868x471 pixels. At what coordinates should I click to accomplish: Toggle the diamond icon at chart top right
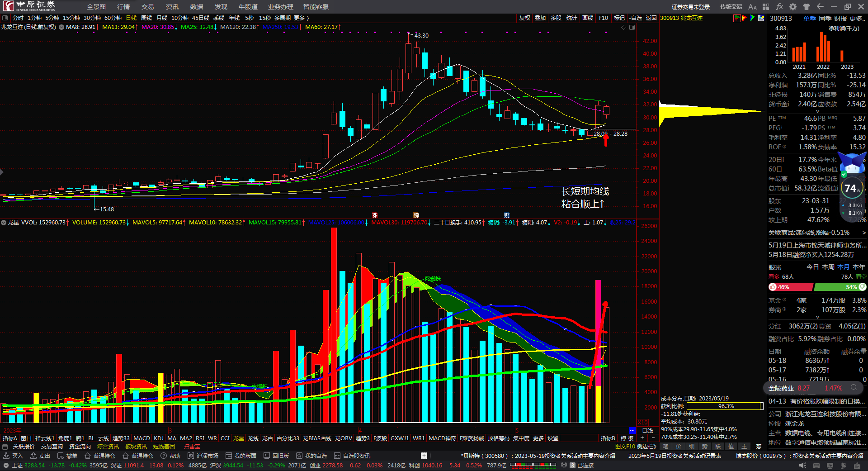(624, 27)
